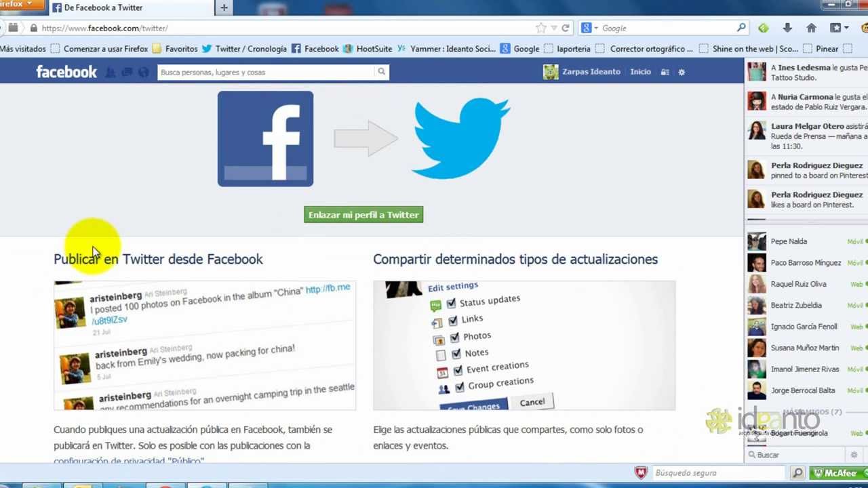The width and height of the screenshot is (868, 488).
Task: Open the Google bookmark in bookmarks bar
Action: (x=519, y=49)
